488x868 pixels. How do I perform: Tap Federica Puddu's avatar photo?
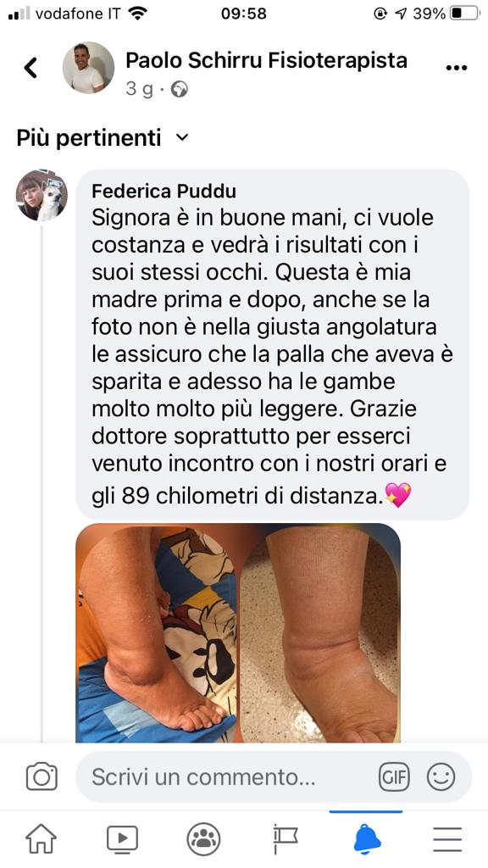click(x=42, y=196)
